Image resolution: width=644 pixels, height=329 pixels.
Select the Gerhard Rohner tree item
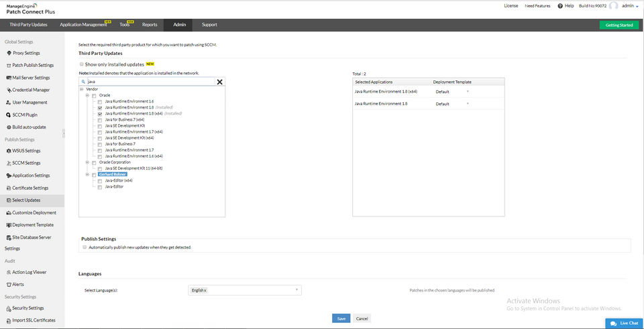(x=113, y=174)
